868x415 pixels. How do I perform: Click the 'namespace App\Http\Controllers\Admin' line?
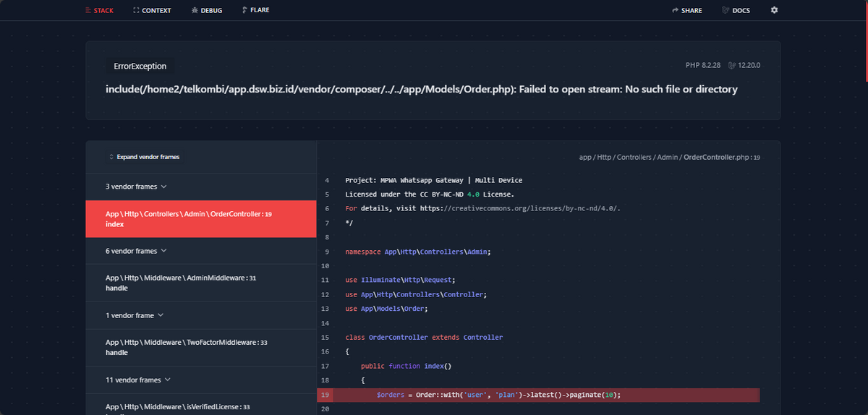tap(418, 252)
